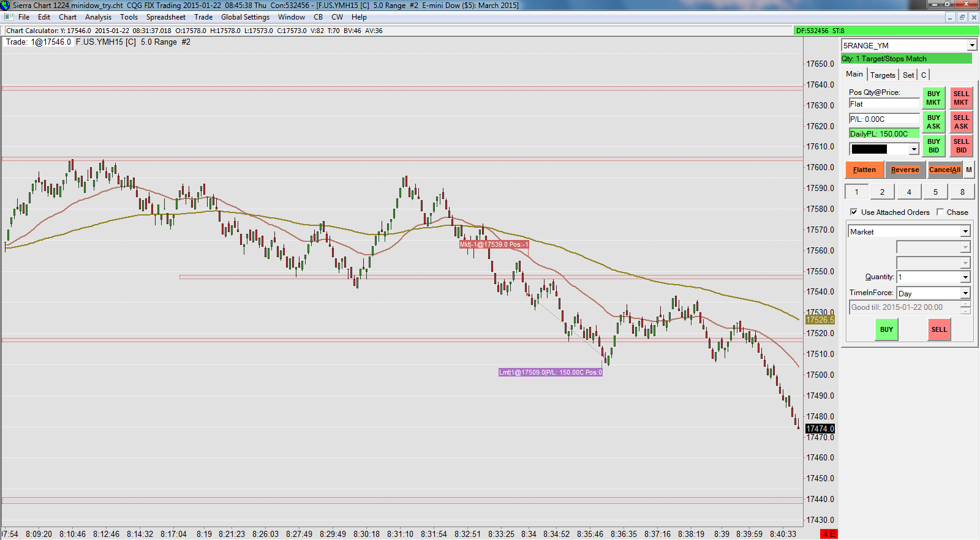Expand the 5RANGE_YM configuration dropdown
Image resolution: width=980 pixels, height=540 pixels.
pos(972,45)
